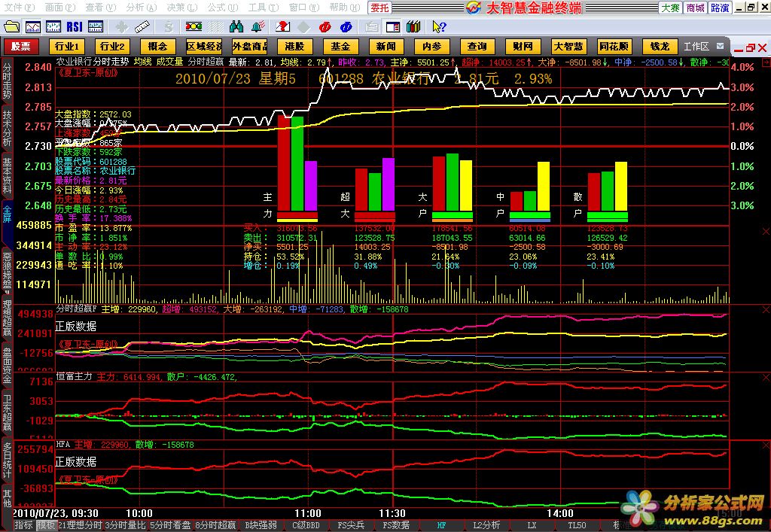The image size is (771, 532).
Task: Select the 指标 bottom tab
Action: click(x=23, y=525)
